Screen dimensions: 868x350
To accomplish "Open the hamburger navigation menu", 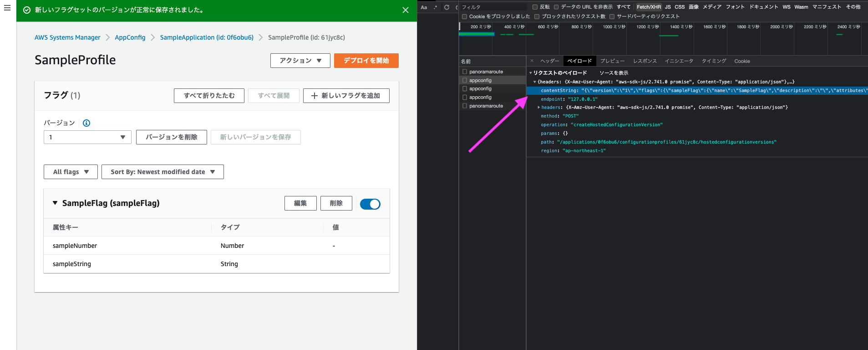I will 7,8.
